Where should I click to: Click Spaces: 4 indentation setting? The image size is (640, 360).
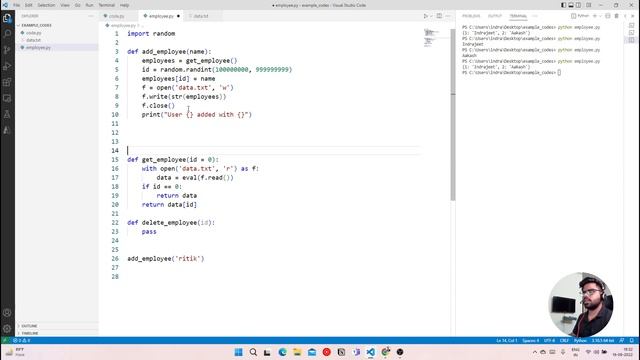click(x=531, y=340)
